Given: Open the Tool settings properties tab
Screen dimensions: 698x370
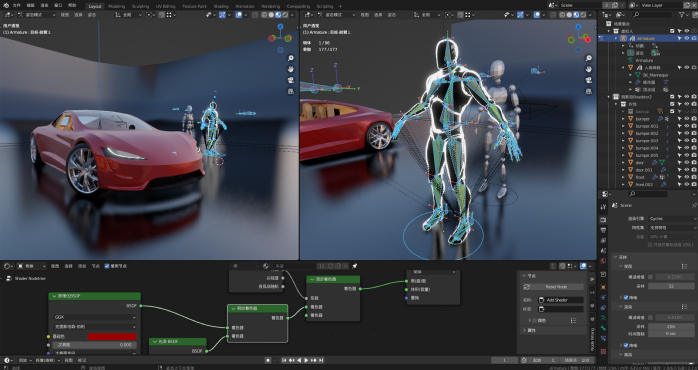Looking at the screenshot, I should point(603,207).
